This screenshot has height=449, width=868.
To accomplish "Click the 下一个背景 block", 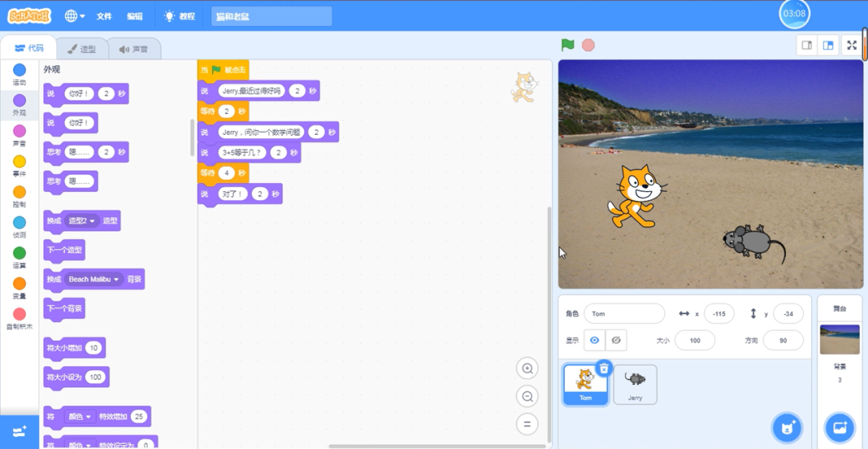I will [64, 308].
